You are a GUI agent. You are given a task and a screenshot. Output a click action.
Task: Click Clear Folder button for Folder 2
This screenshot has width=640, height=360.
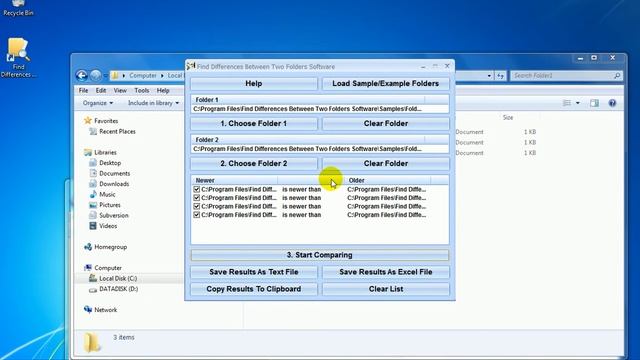386,164
